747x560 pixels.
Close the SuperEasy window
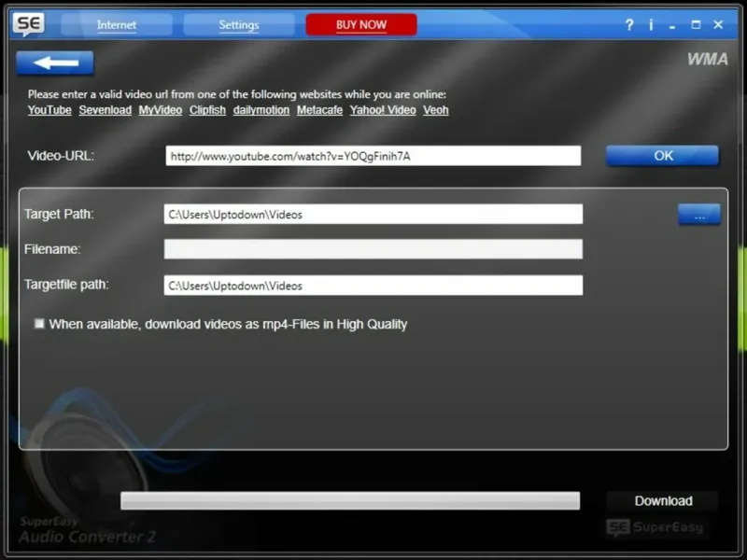(x=718, y=25)
